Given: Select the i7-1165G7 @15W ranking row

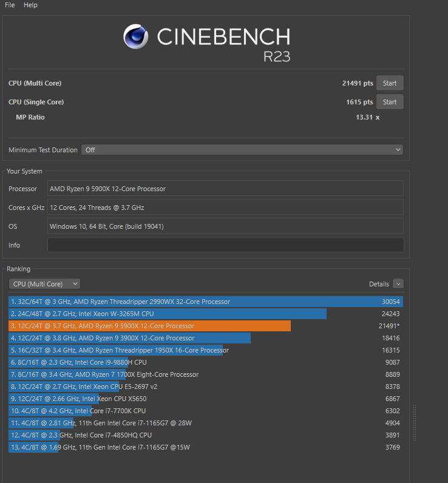Looking at the screenshot, I should 206,447.
